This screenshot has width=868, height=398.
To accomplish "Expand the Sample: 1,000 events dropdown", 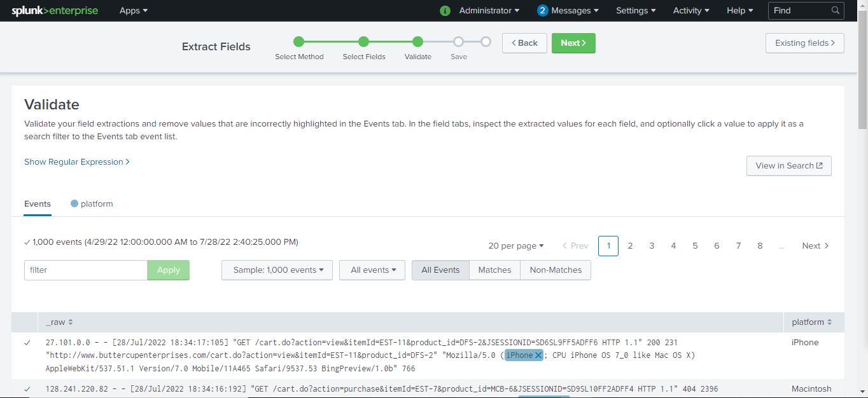I will [x=277, y=270].
